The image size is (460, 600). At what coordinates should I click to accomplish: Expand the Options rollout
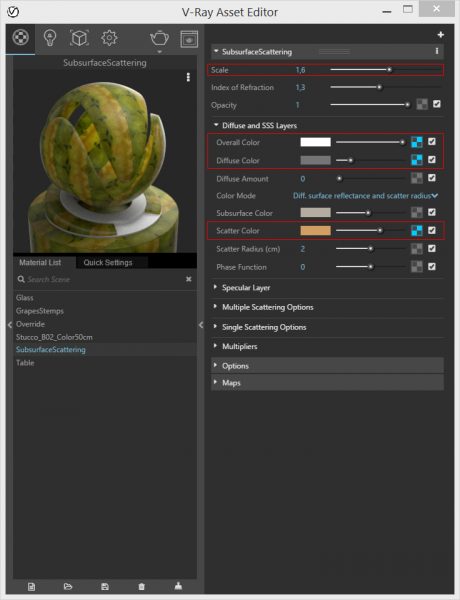click(215, 365)
